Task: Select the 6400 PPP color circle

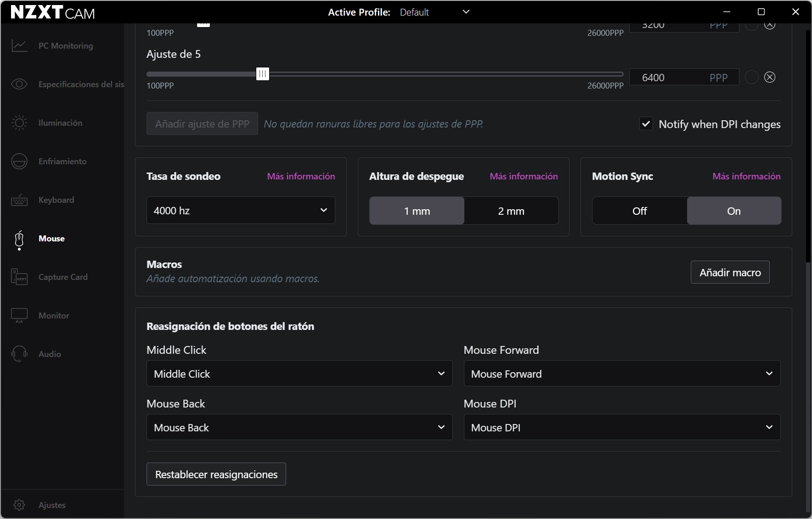Action: pyautogui.click(x=751, y=77)
